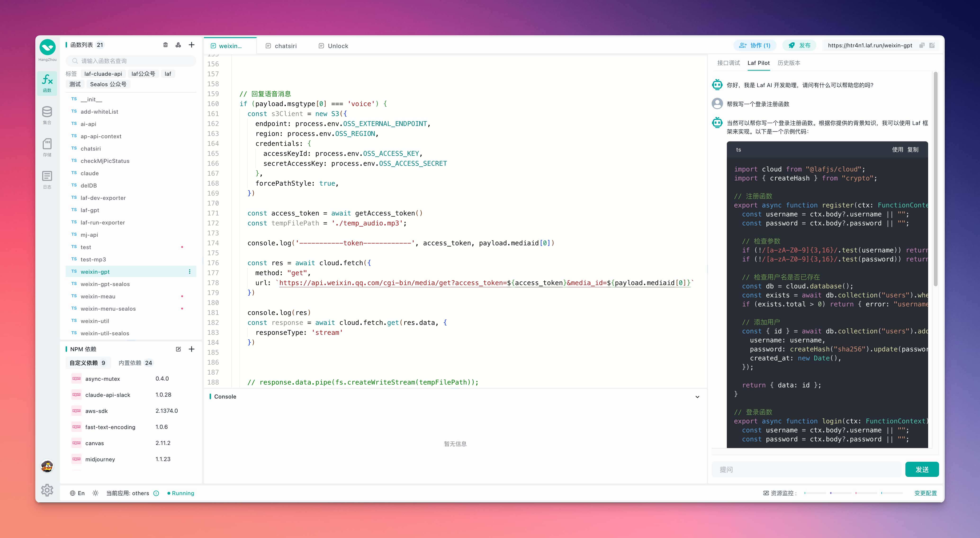Click the 提问 input field

click(x=808, y=469)
